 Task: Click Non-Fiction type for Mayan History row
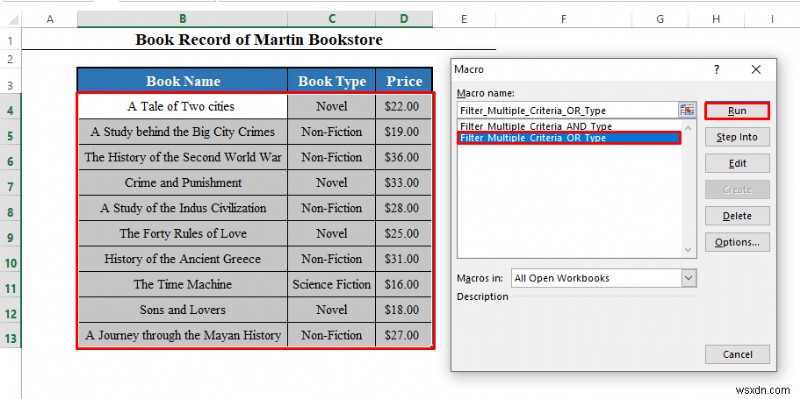[332, 335]
